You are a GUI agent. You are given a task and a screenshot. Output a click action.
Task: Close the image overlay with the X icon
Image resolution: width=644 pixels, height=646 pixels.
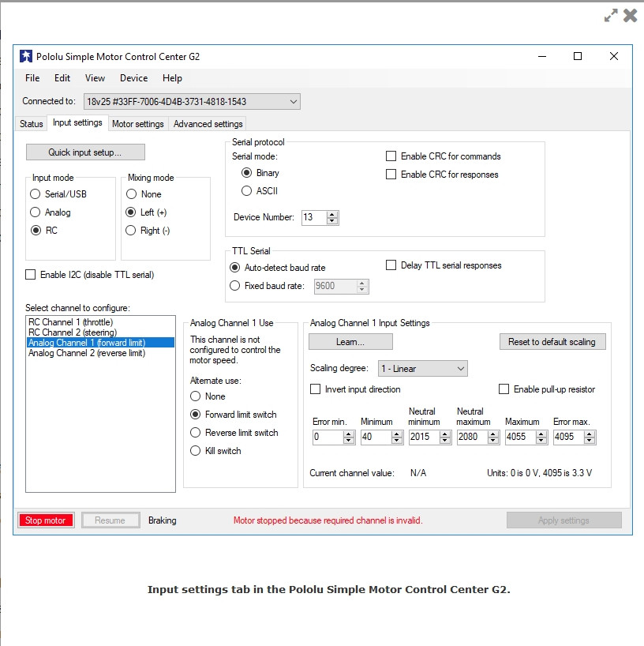630,15
